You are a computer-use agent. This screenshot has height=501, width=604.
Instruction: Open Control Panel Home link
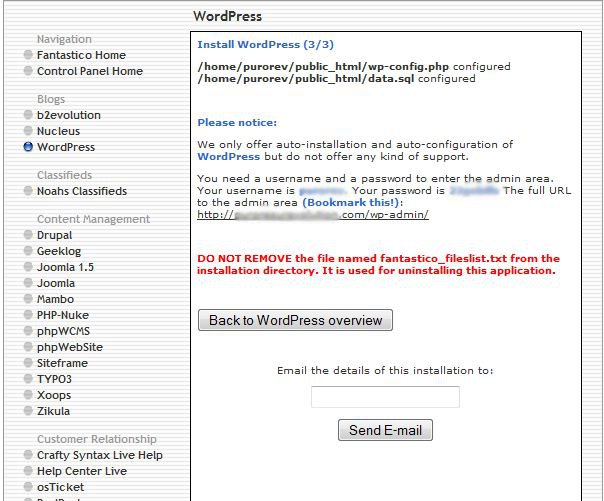point(89,71)
